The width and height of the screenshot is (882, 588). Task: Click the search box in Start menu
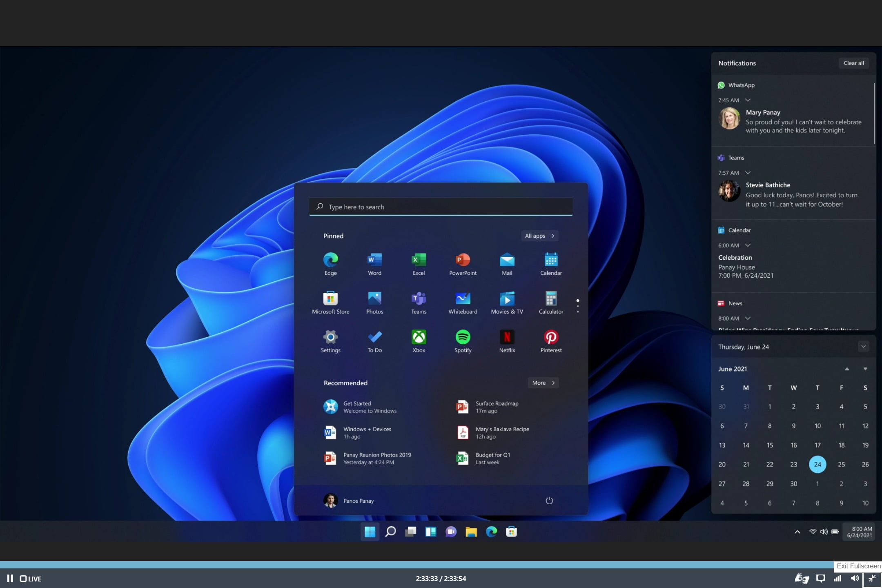point(441,207)
